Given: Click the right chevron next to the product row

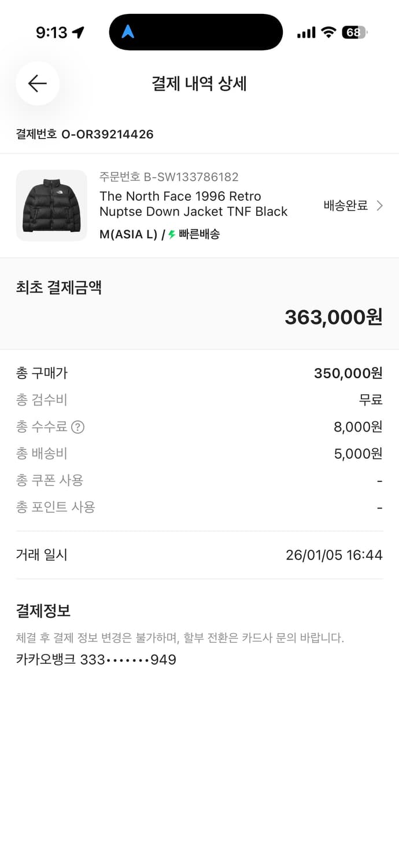Looking at the screenshot, I should coord(379,205).
